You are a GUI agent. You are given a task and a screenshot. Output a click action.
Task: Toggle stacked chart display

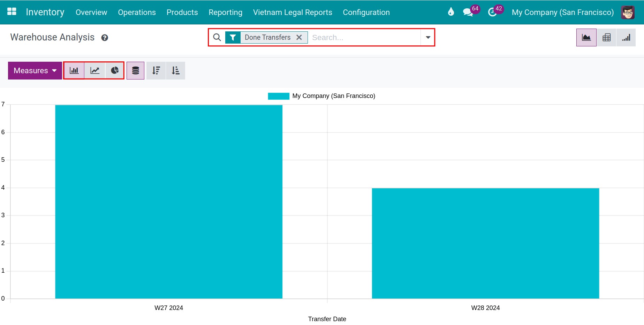point(136,70)
